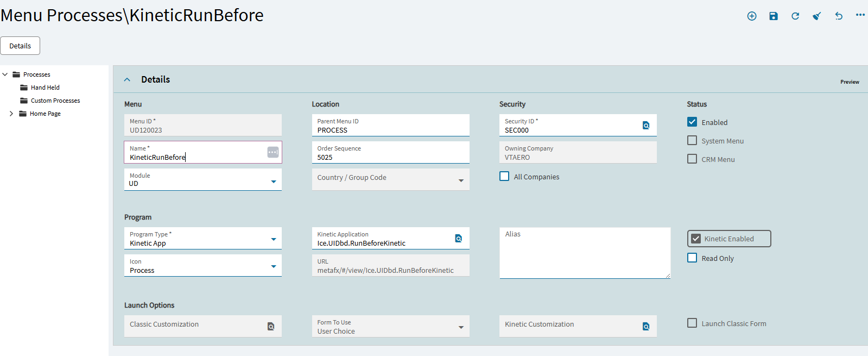Screen dimensions: 868x356
Task: Click the Save disk icon
Action: coord(774,16)
